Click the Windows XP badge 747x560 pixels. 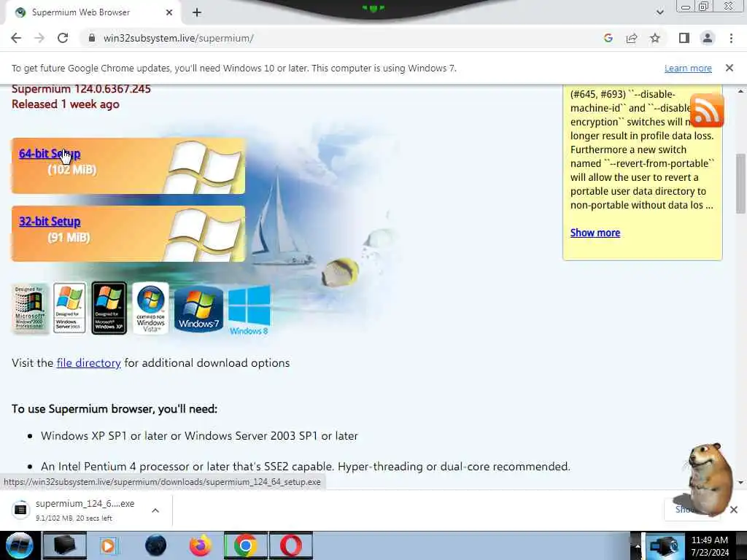[109, 308]
